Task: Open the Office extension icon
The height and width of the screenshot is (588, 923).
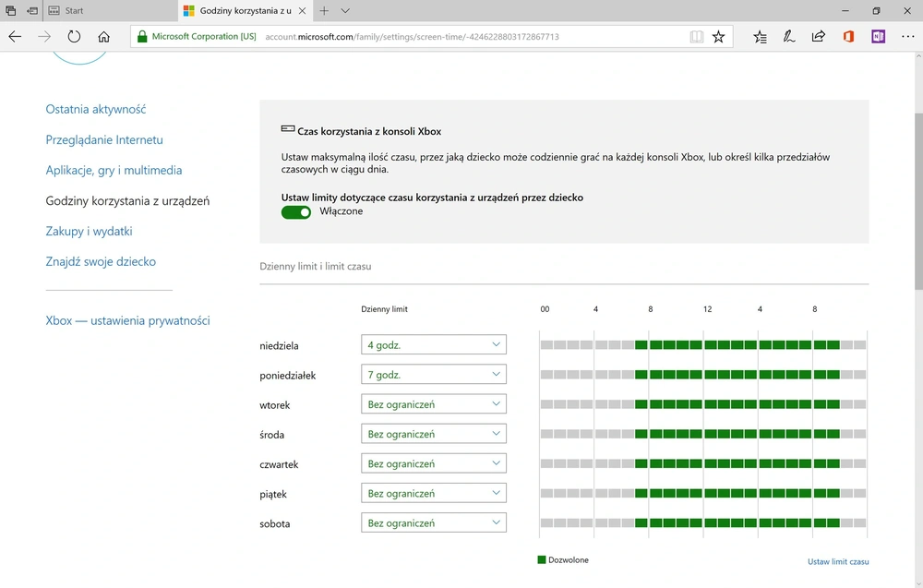Action: tap(848, 37)
